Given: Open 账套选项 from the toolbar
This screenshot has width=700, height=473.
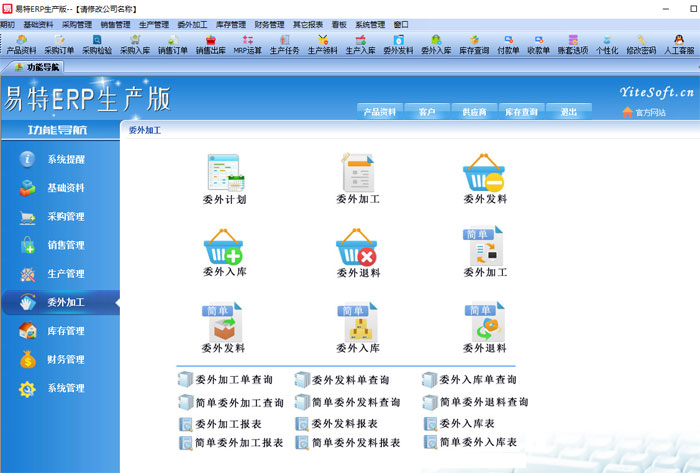Looking at the screenshot, I should (x=573, y=43).
